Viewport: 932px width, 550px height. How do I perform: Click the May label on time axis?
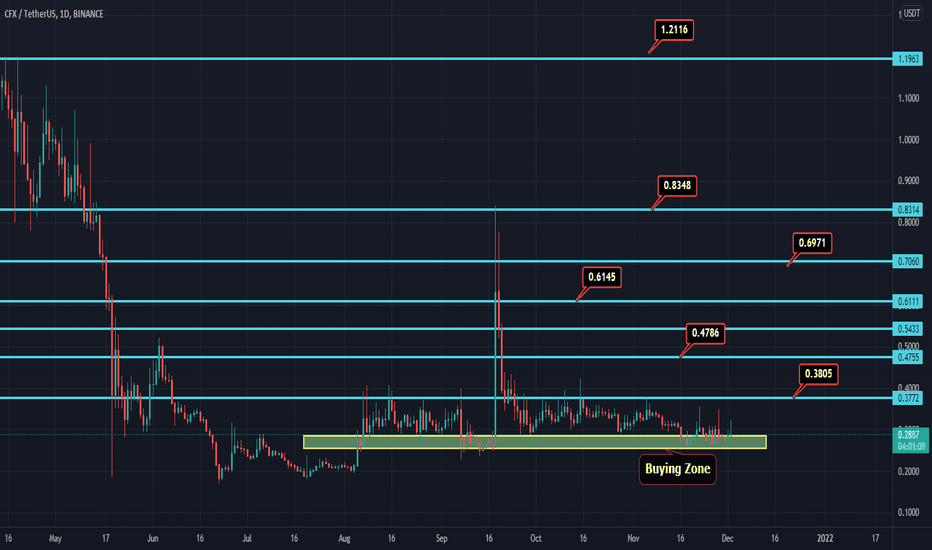point(55,539)
